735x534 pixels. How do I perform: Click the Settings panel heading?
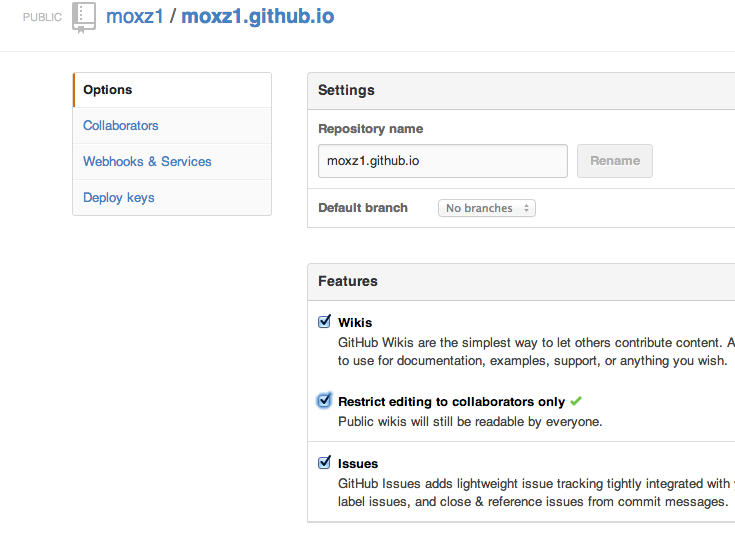click(346, 90)
